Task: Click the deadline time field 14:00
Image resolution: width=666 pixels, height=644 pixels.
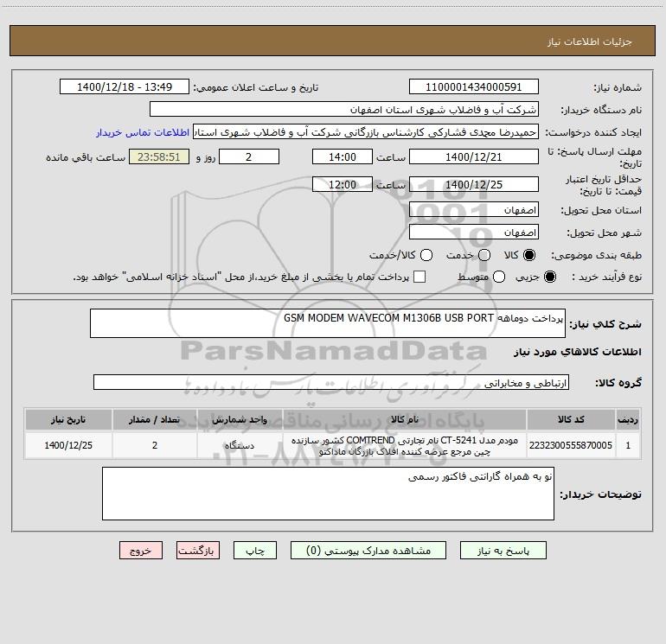Action: point(343,156)
